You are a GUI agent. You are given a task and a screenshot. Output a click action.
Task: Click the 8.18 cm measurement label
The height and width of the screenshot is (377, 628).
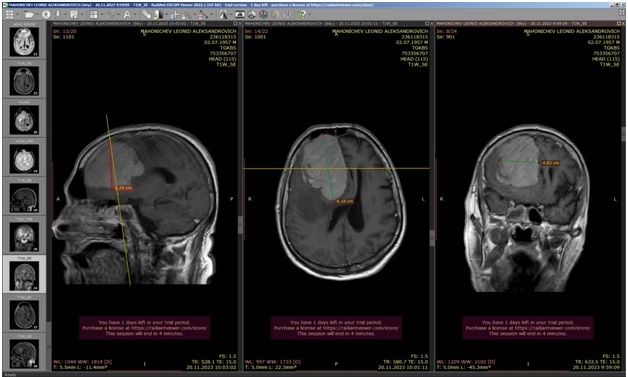coord(344,201)
